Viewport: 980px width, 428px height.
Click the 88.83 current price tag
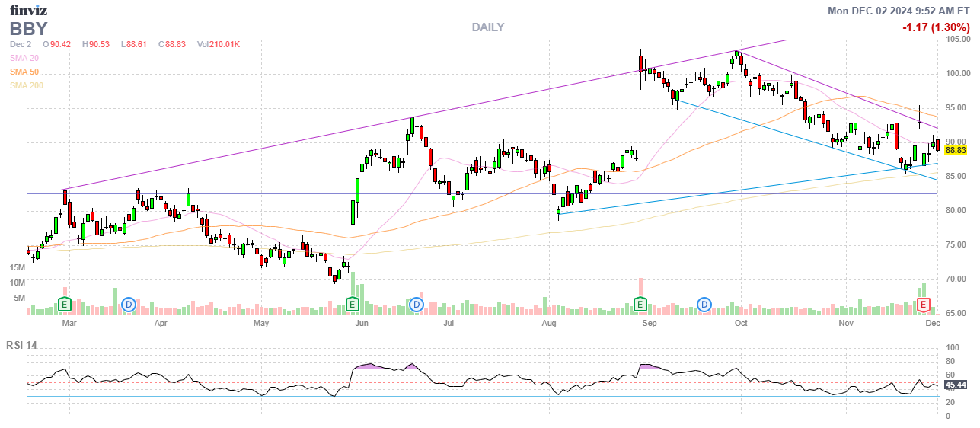coord(955,151)
